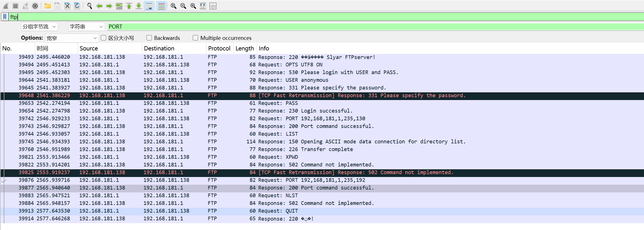644x230 pixels.
Task: Click the PORT search text field
Action: click(371, 27)
